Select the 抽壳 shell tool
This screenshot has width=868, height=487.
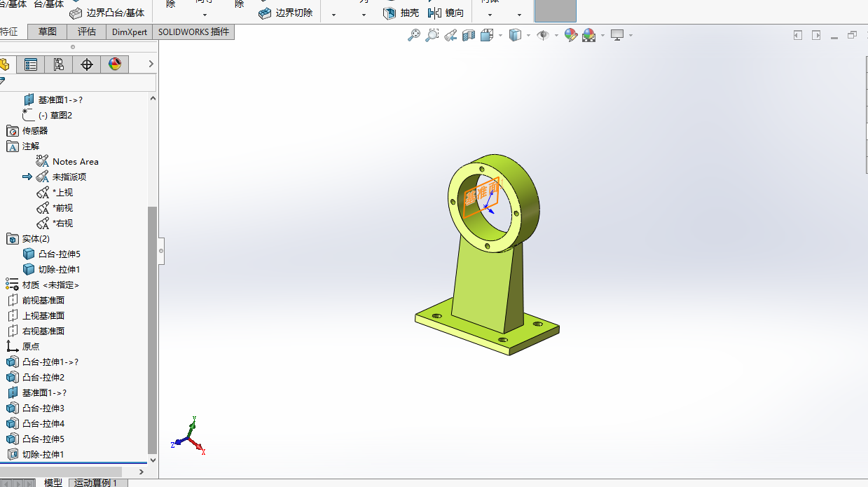pyautogui.click(x=401, y=13)
